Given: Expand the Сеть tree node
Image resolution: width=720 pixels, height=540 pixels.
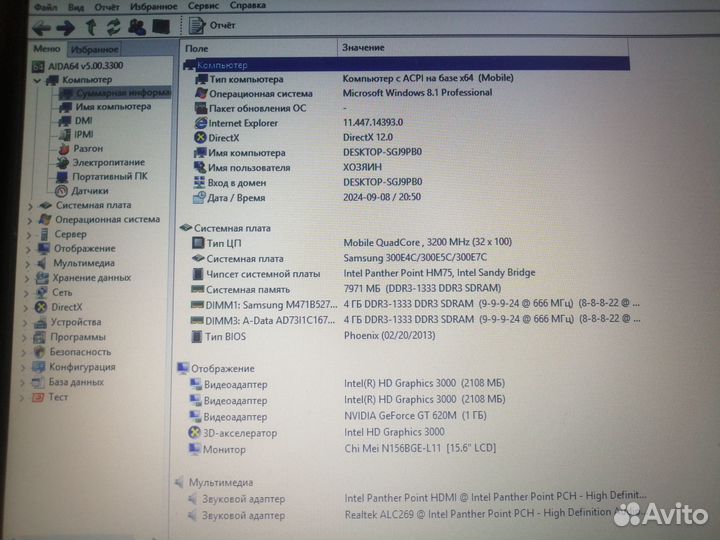Looking at the screenshot, I should pos(27,293).
